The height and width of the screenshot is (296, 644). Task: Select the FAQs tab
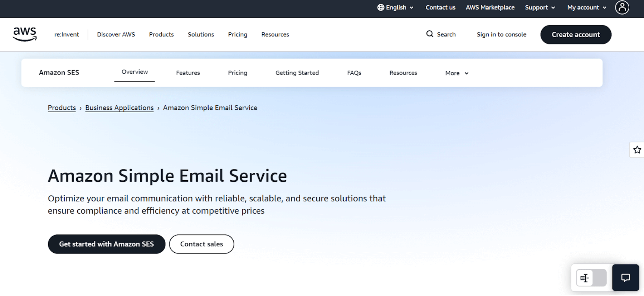[x=354, y=73]
